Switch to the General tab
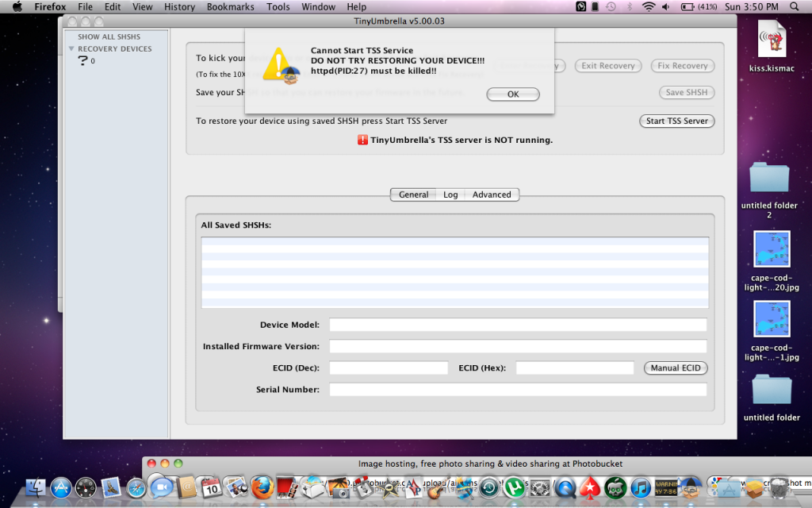Image resolution: width=812 pixels, height=508 pixels. pos(413,194)
